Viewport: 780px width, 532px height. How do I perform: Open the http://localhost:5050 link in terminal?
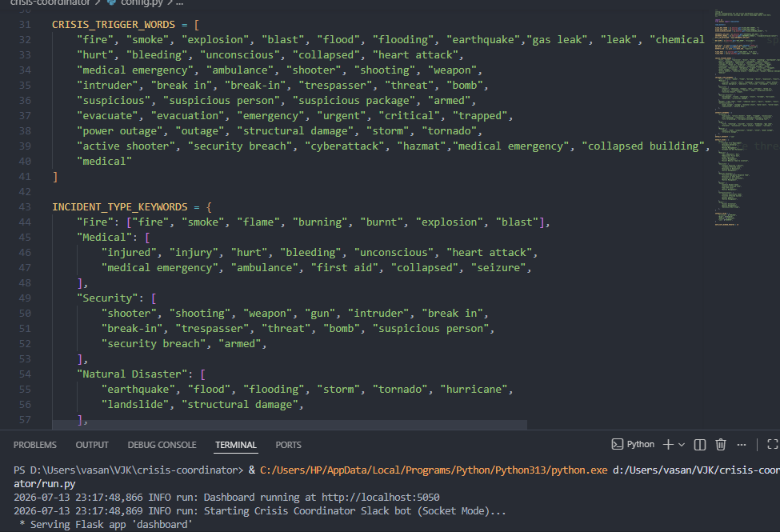(381, 497)
